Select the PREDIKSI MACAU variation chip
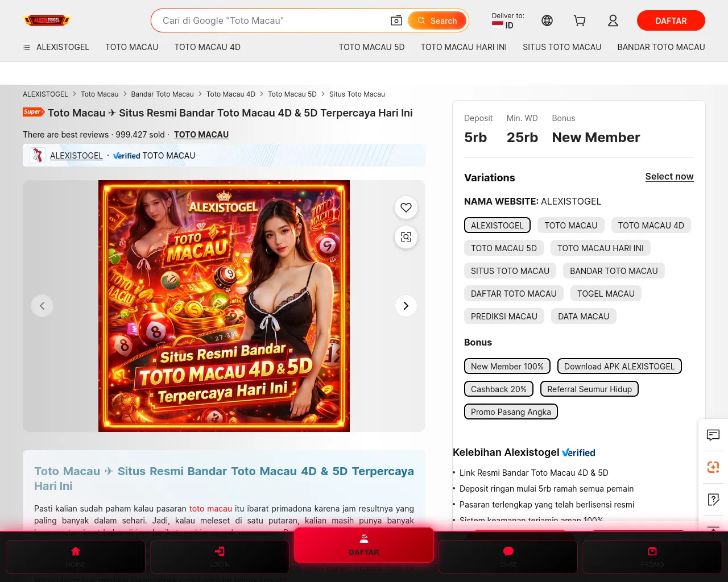The height and width of the screenshot is (582, 728). [x=504, y=317]
